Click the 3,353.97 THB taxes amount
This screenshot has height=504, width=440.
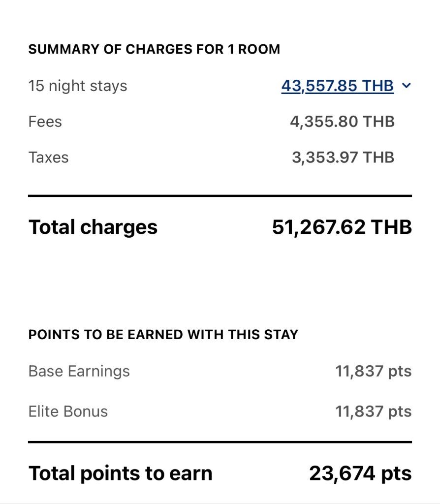tap(343, 157)
